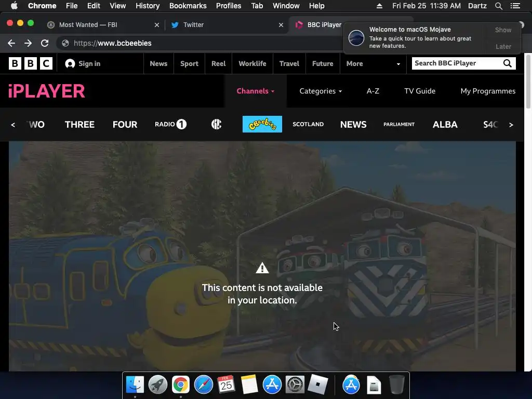Select the PARLIAMENT channel

(x=399, y=124)
